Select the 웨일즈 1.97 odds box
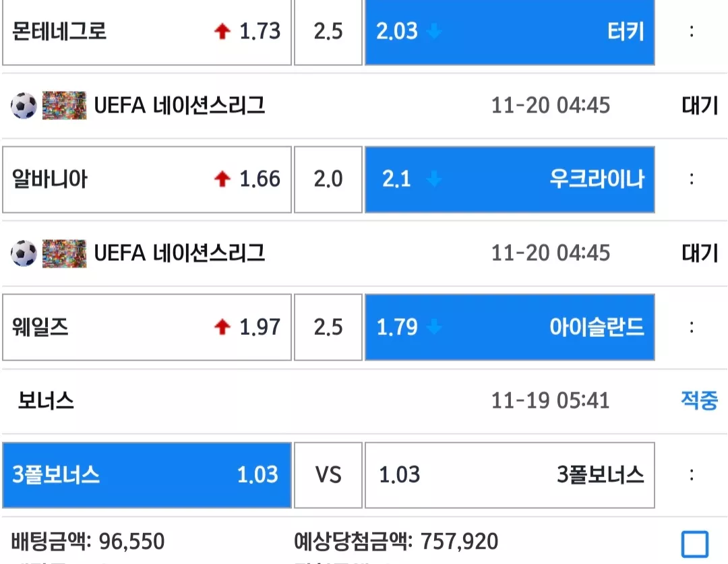The image size is (728, 564). (x=147, y=327)
